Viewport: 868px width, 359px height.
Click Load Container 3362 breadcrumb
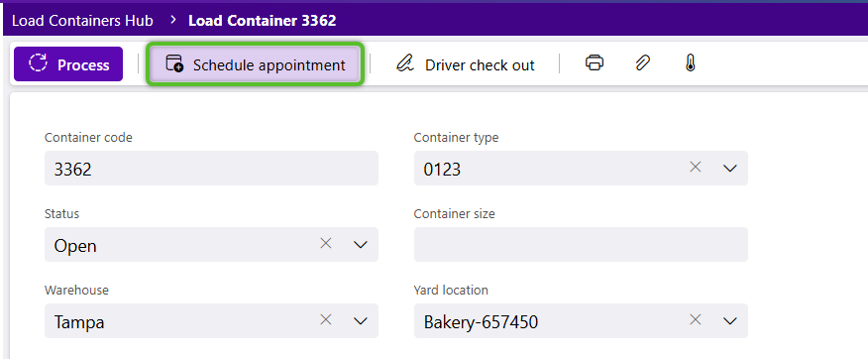click(262, 21)
